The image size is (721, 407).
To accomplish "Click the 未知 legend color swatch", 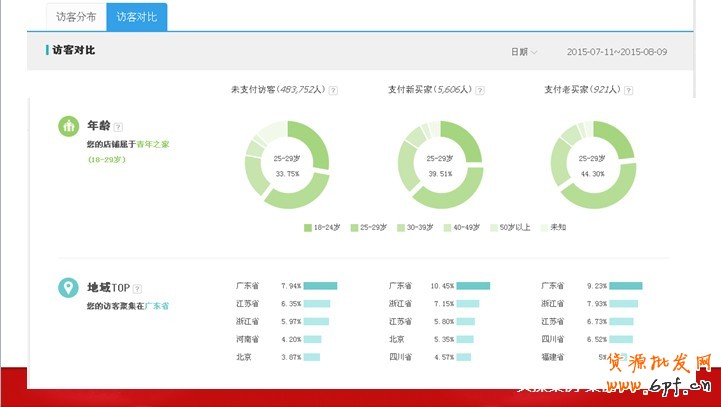I will pyautogui.click(x=544, y=228).
